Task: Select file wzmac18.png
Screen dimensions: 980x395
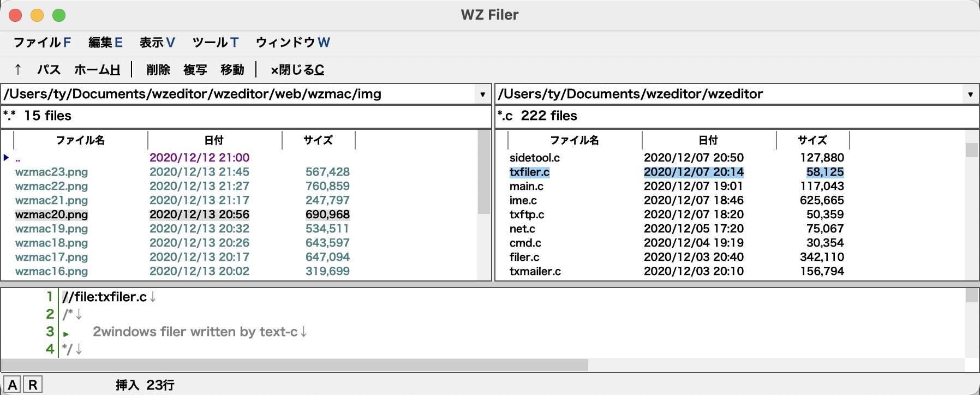Action: (x=51, y=243)
